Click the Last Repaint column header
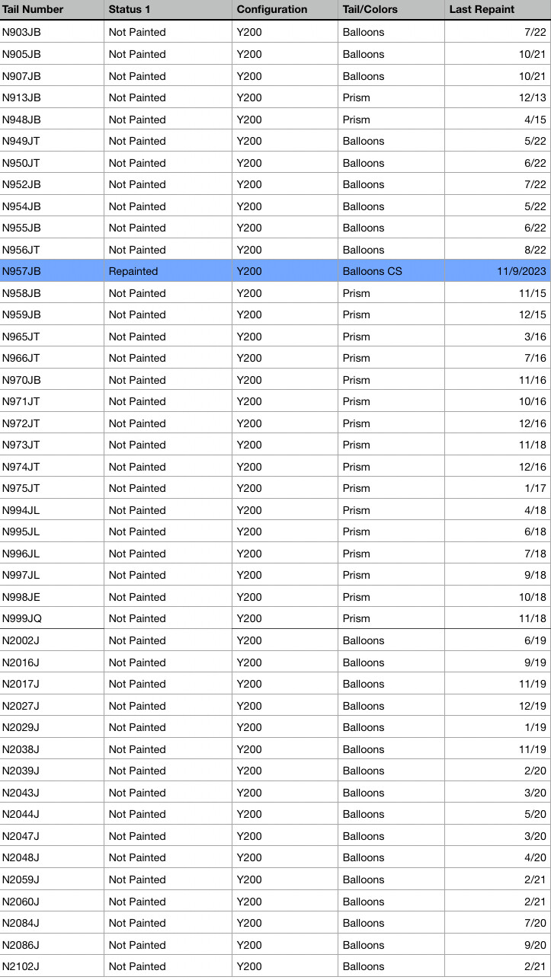 pyautogui.click(x=482, y=10)
